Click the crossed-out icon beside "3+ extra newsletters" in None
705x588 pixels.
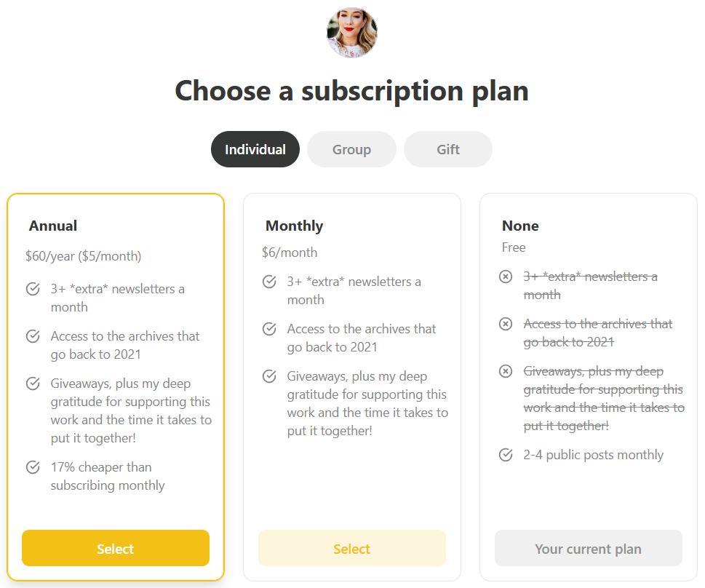click(506, 276)
